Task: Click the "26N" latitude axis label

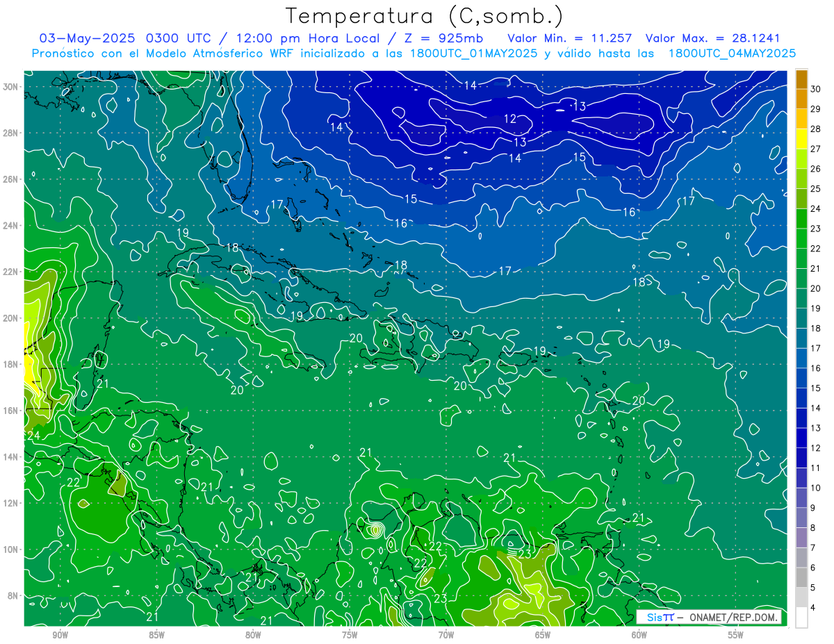Action: tap(10, 179)
